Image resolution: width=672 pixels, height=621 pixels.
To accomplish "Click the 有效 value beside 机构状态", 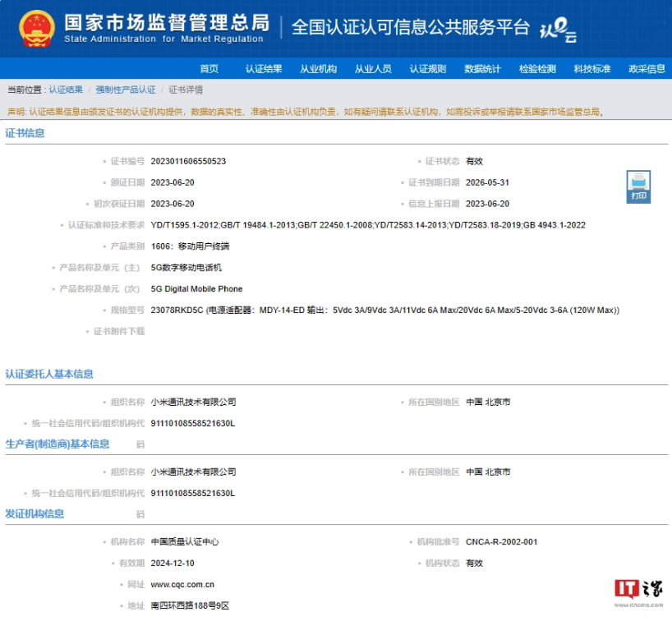I will pos(475,563).
